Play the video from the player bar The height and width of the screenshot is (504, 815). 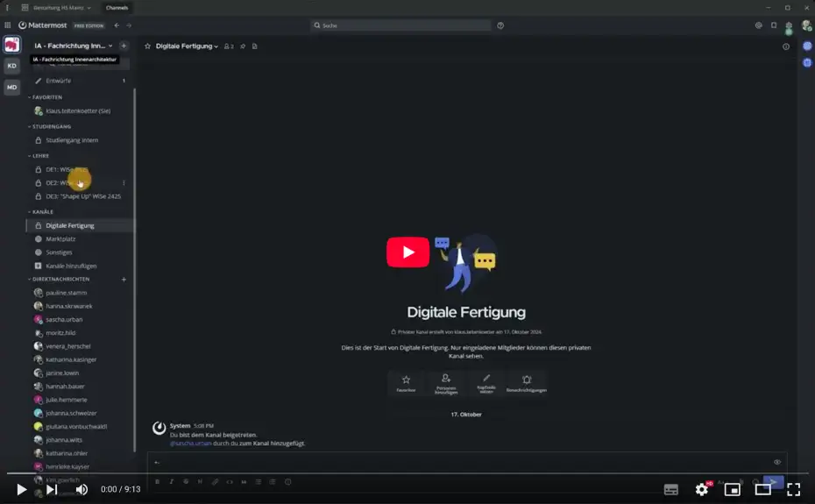click(21, 489)
